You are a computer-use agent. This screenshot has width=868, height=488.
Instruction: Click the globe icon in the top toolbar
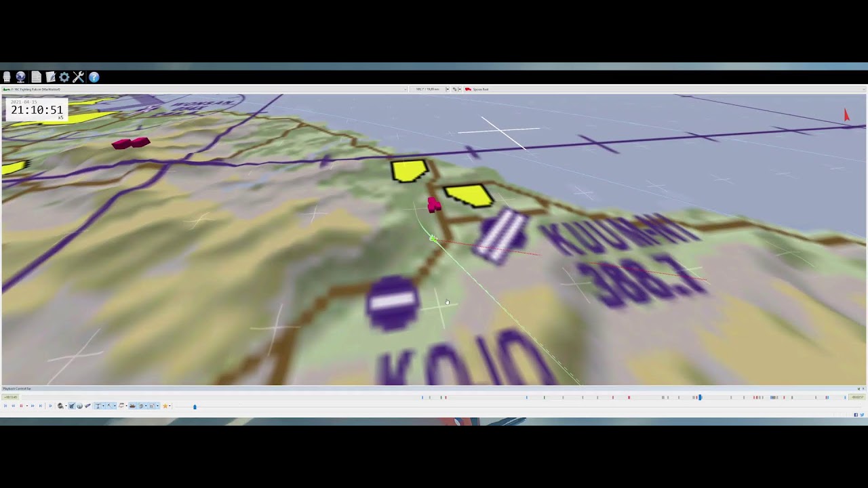tap(21, 77)
